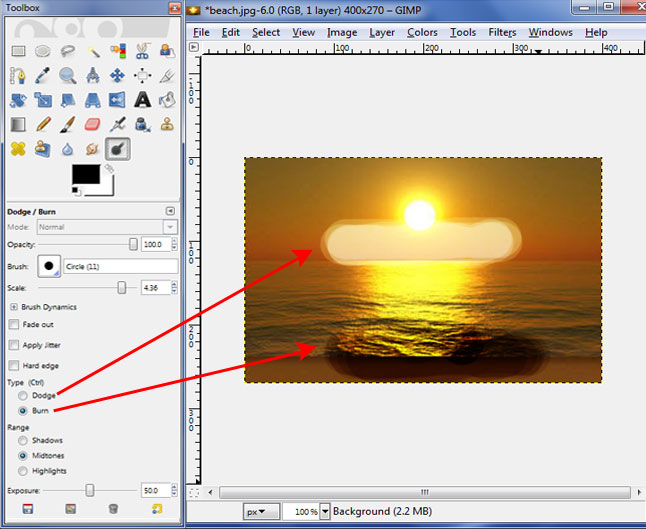The image size is (646, 529).
Task: Choose the Dodge type radio button
Action: (23, 396)
